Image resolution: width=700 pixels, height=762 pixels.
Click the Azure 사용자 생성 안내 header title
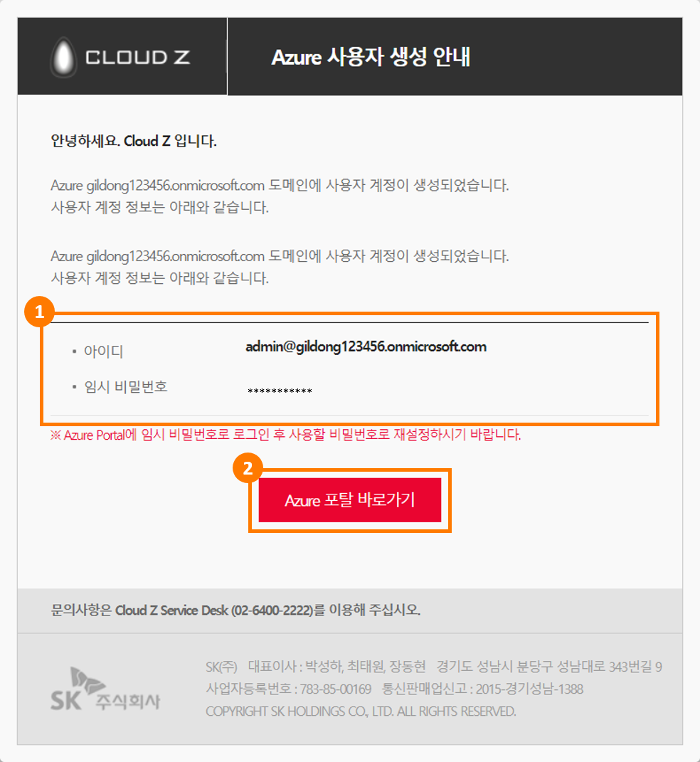click(371, 57)
